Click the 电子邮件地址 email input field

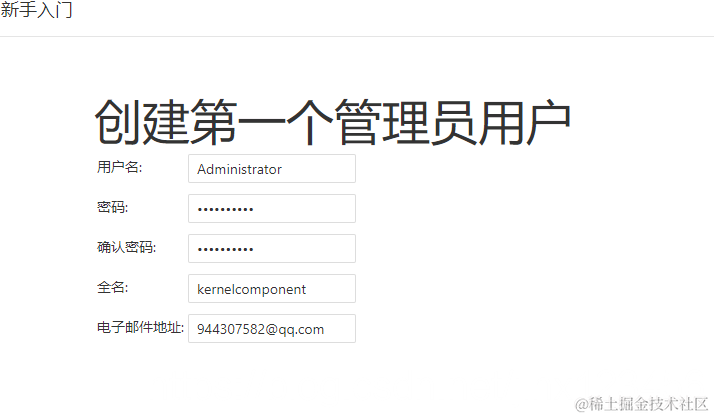point(272,329)
